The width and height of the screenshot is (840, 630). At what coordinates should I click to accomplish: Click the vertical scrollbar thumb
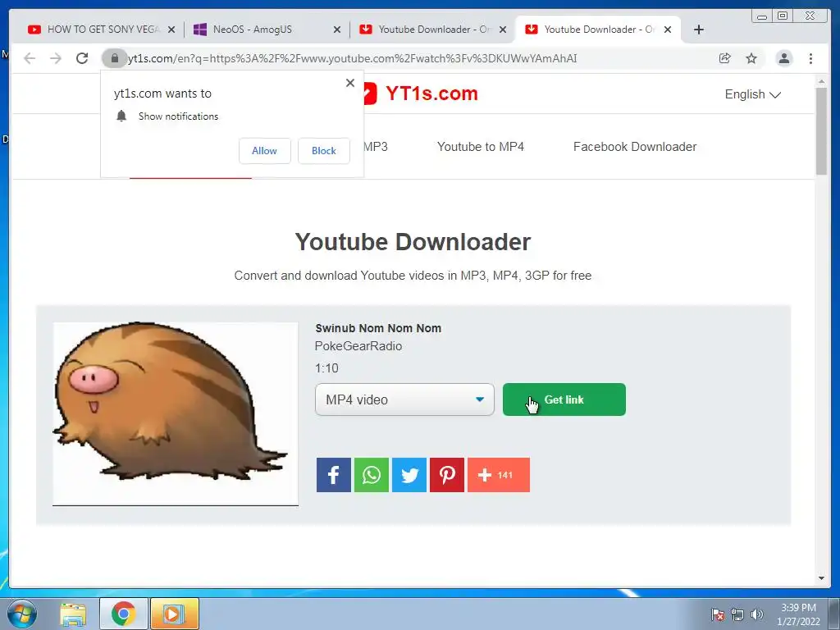pos(821,131)
